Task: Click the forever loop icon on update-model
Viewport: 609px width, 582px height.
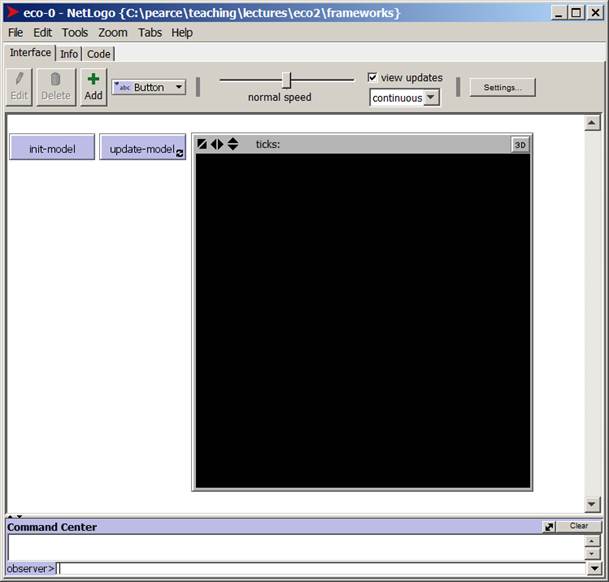Action: [x=179, y=153]
